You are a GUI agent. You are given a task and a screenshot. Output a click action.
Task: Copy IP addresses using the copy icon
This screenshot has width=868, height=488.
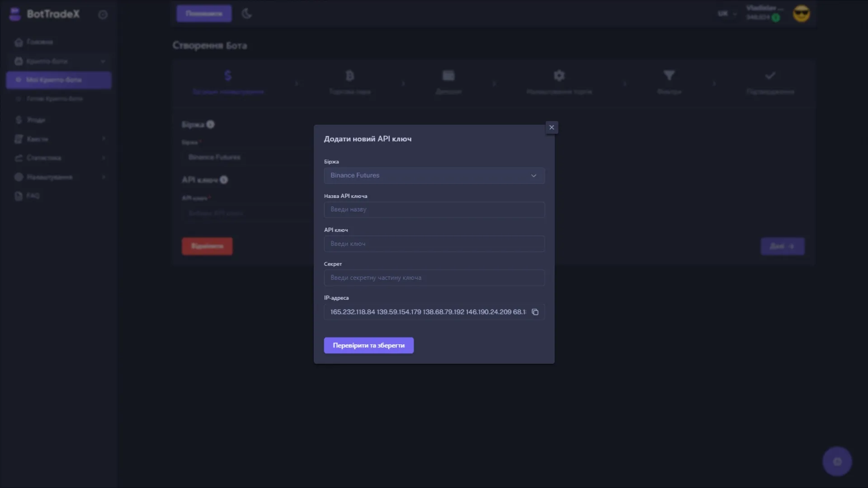coord(535,312)
